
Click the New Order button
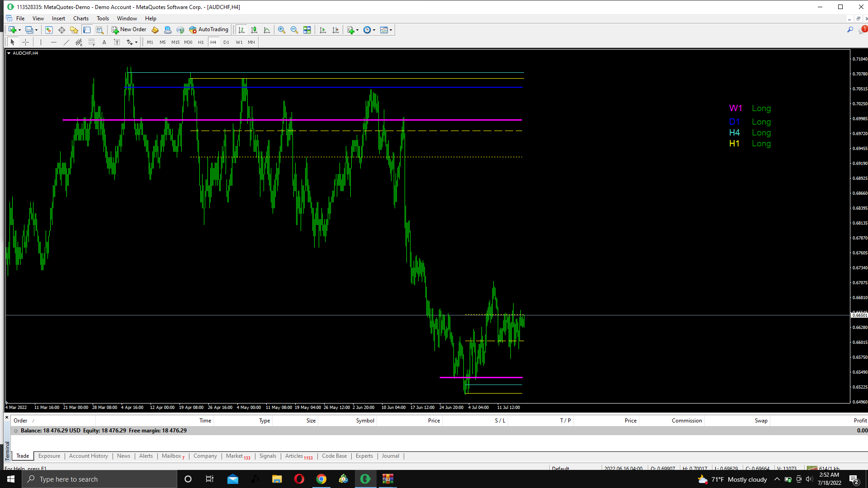point(129,30)
